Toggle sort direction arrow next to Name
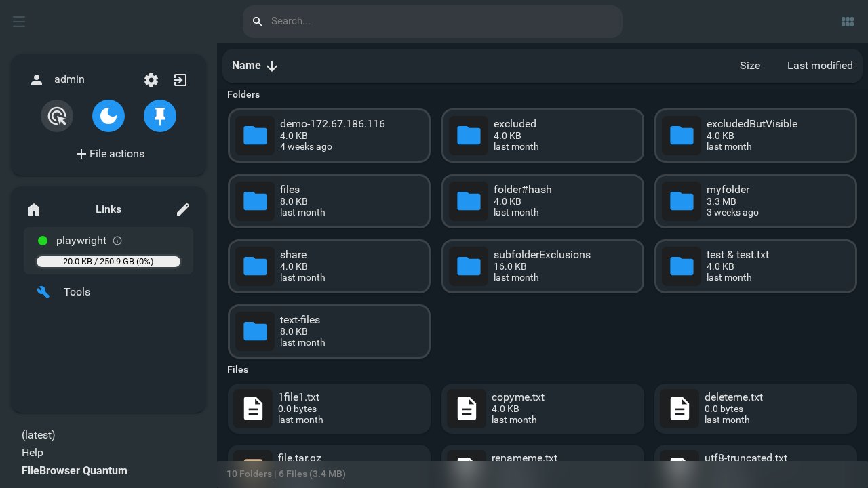The width and height of the screenshot is (868, 488). coord(272,66)
